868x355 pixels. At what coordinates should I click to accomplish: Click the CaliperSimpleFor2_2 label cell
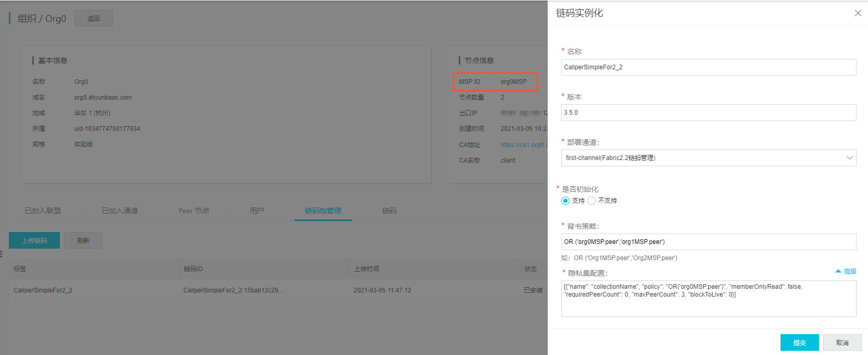(43, 290)
